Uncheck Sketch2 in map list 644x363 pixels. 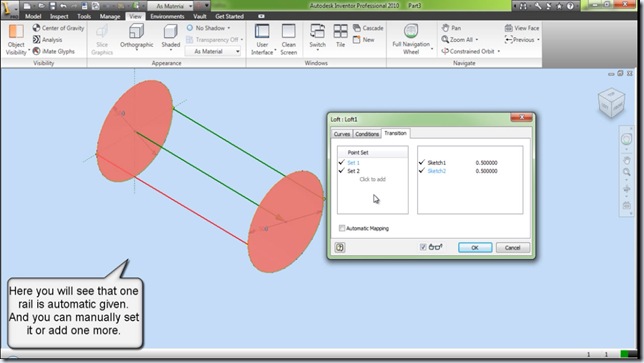(x=421, y=170)
